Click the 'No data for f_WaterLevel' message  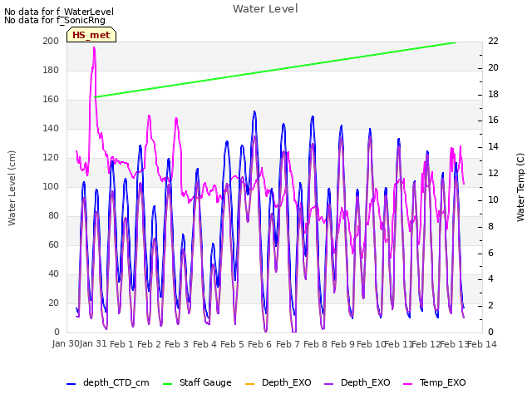pos(59,12)
